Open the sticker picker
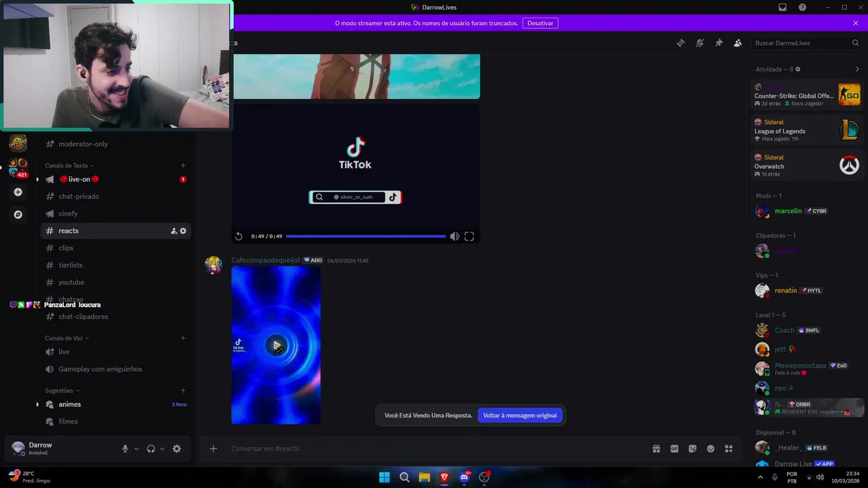 (x=692, y=449)
